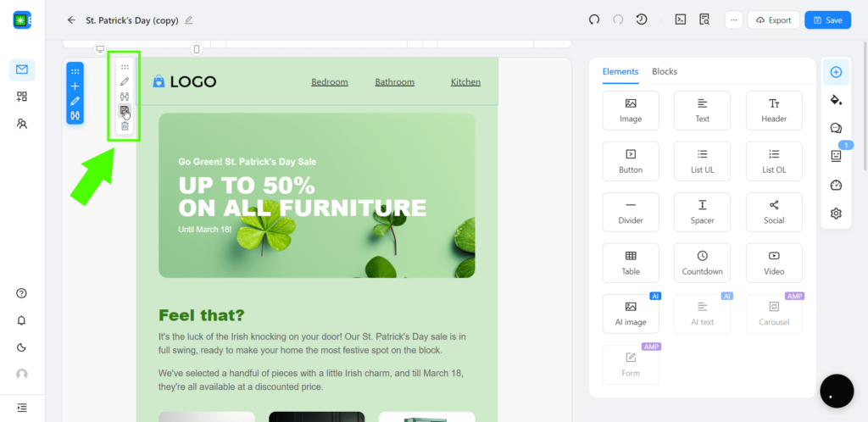Select the AI image element
This screenshot has height=422, width=868.
pyautogui.click(x=631, y=314)
